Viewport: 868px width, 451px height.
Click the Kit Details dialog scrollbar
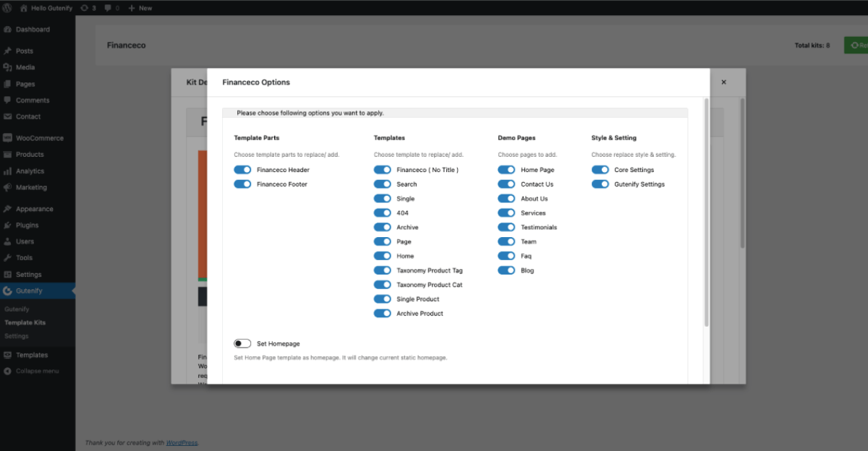pos(741,173)
